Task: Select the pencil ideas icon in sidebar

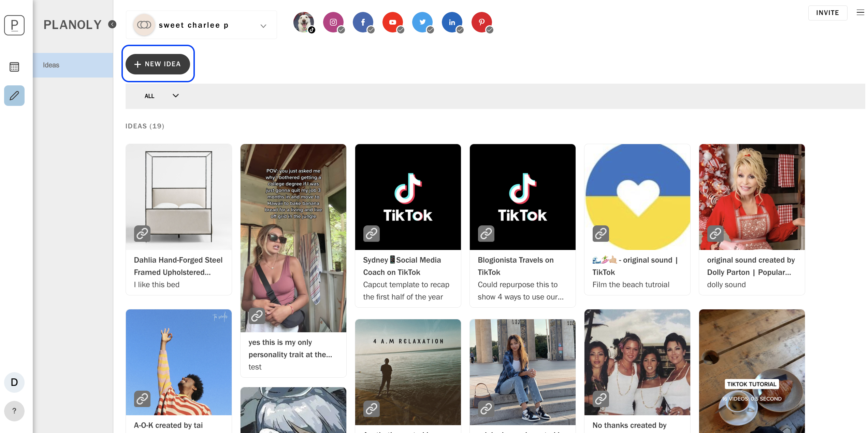Action: tap(14, 96)
